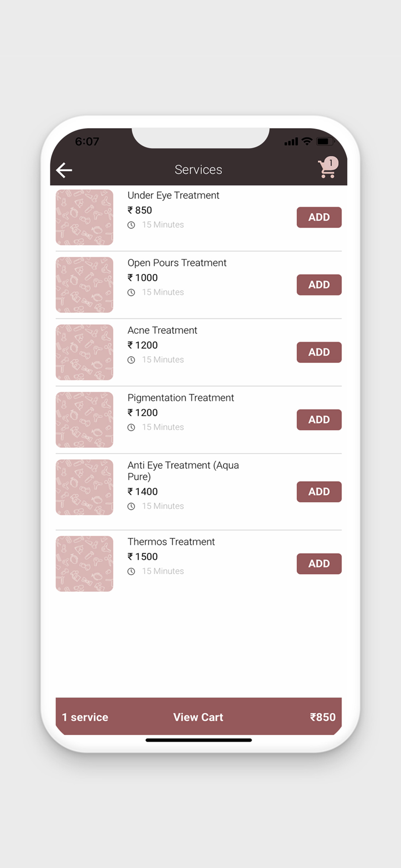Tap Thermos Treatment thumbnail image

pos(84,564)
